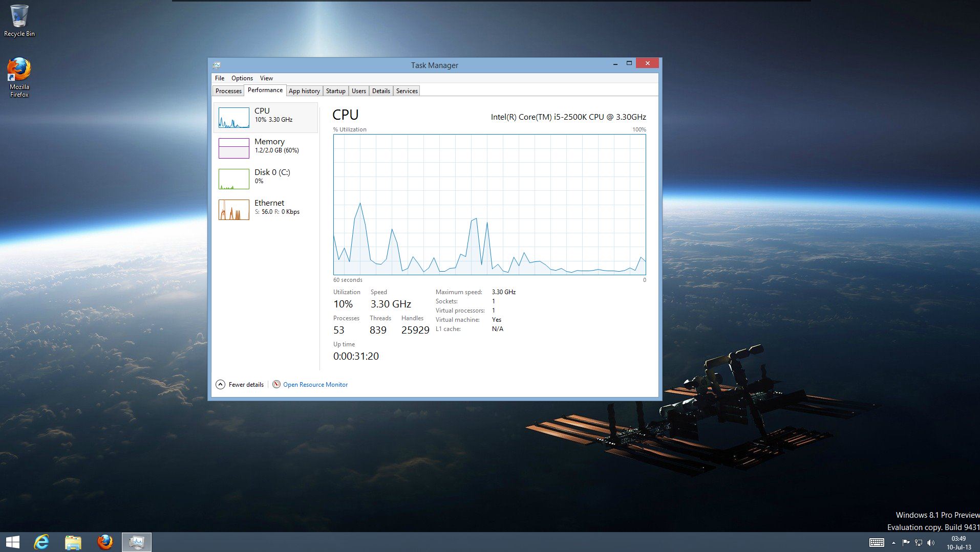Click the Memory 1.2/2.0 GB (60%) text
The height and width of the screenshot is (552, 980).
tap(276, 150)
